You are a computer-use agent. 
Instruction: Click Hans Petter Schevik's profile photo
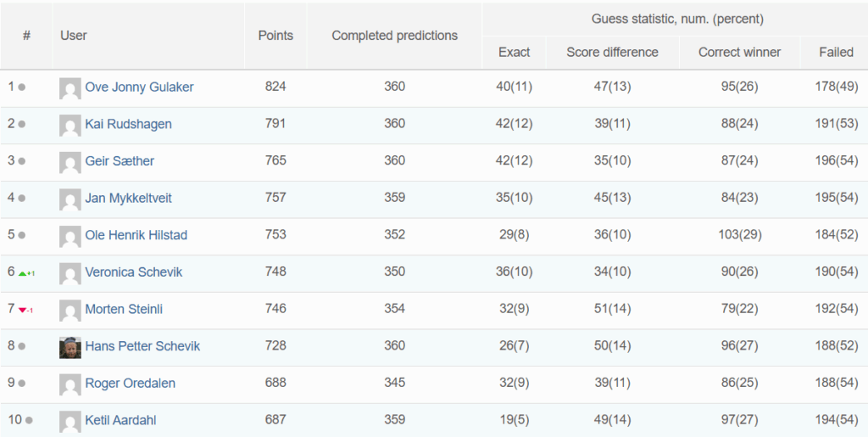pos(70,348)
